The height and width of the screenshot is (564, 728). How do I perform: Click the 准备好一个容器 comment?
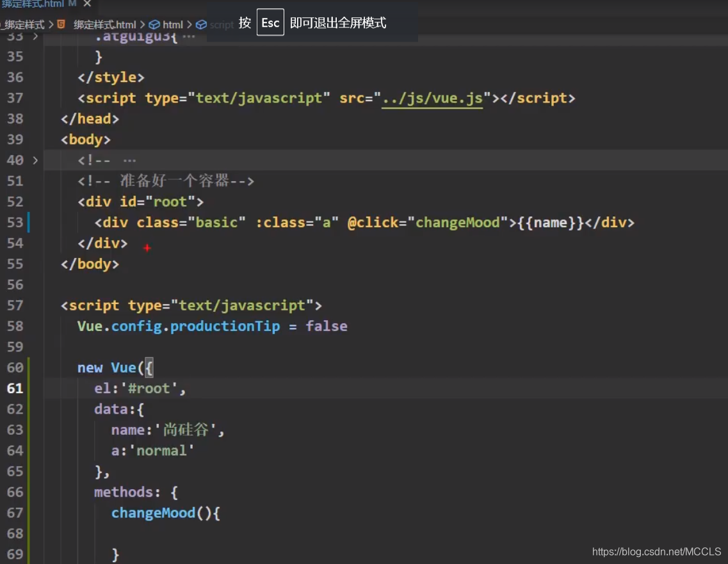click(166, 181)
